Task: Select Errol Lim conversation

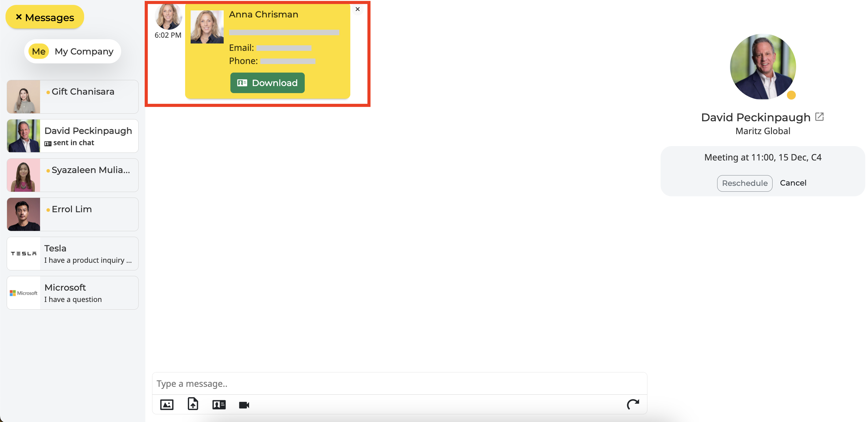Action: [73, 214]
